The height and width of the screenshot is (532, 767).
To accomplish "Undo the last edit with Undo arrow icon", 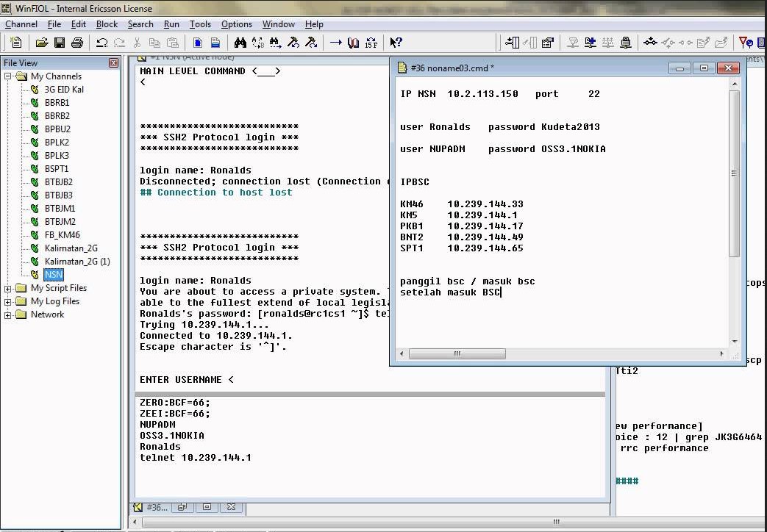I will (x=102, y=43).
